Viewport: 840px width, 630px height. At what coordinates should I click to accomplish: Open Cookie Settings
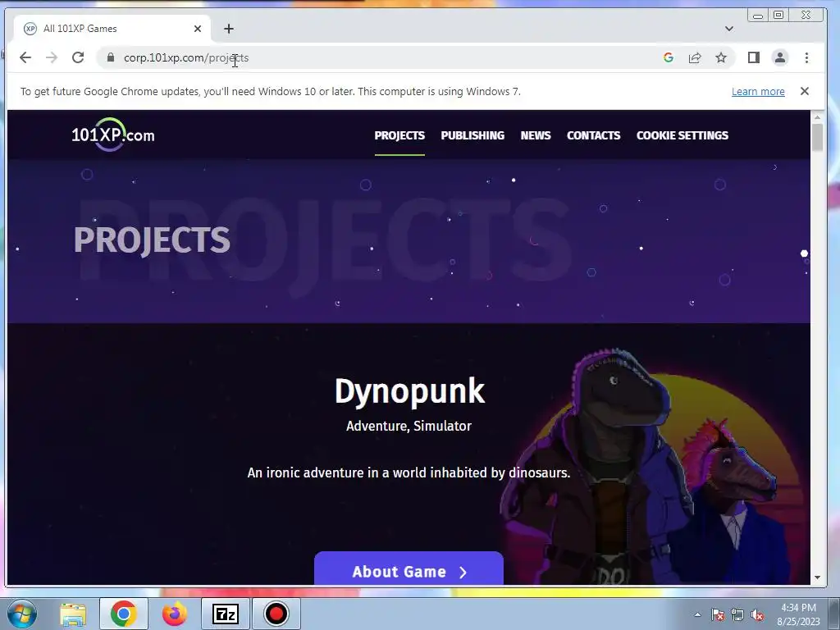682,135
